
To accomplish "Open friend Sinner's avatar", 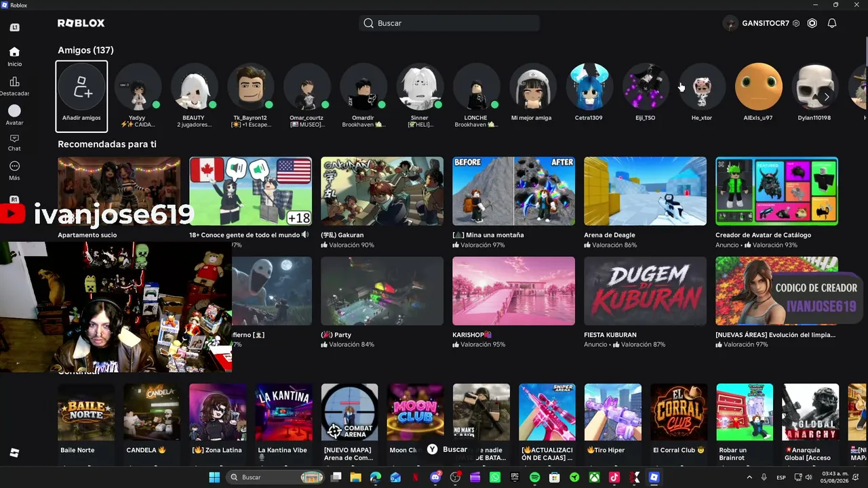I will pyautogui.click(x=420, y=87).
